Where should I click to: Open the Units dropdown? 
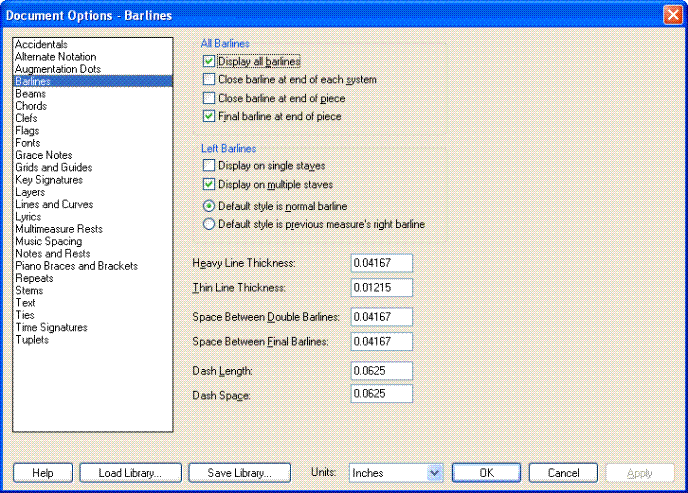[x=434, y=473]
